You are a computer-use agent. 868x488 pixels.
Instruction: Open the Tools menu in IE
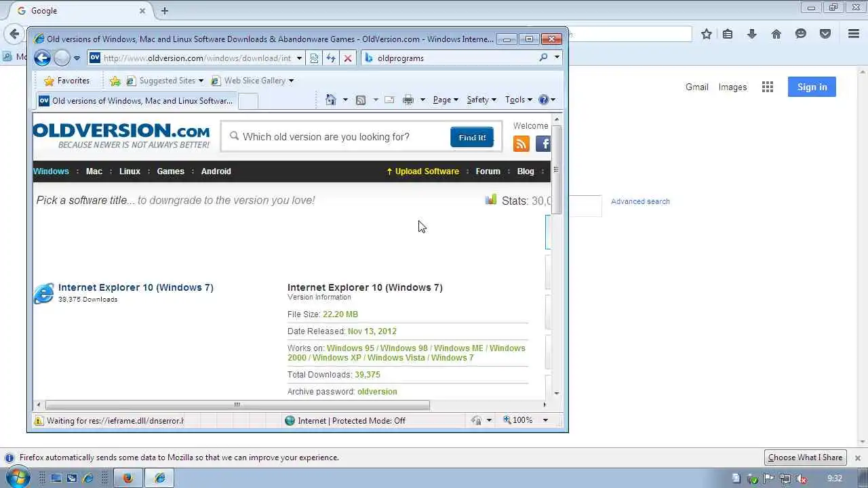click(519, 100)
